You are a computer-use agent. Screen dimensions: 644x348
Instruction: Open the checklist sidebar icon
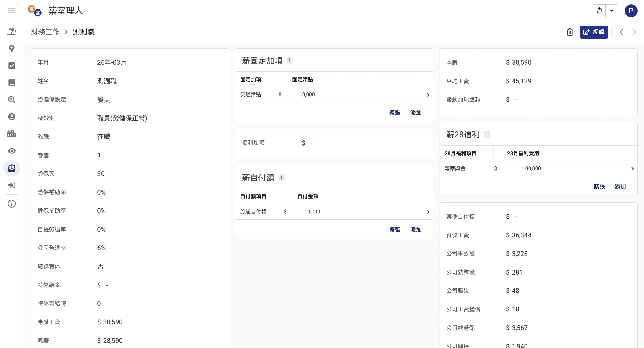(x=12, y=66)
